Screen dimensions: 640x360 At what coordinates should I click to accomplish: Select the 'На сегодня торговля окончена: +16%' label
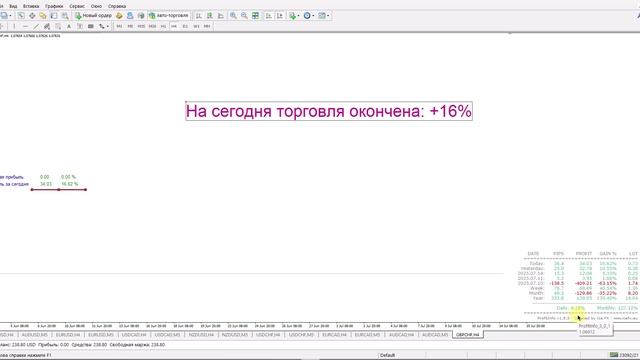[329, 111]
